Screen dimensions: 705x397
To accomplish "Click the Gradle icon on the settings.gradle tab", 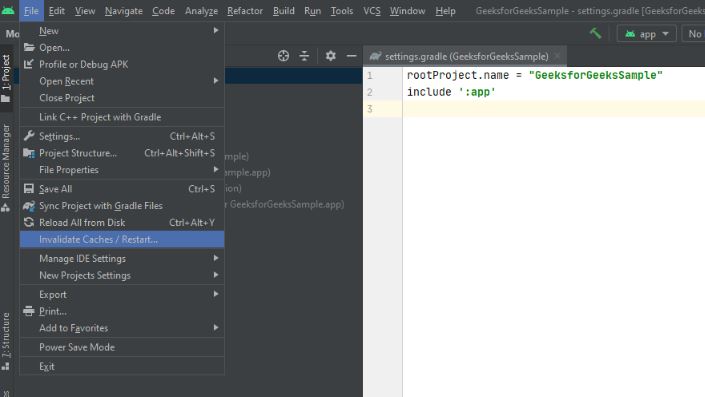I will (x=375, y=57).
